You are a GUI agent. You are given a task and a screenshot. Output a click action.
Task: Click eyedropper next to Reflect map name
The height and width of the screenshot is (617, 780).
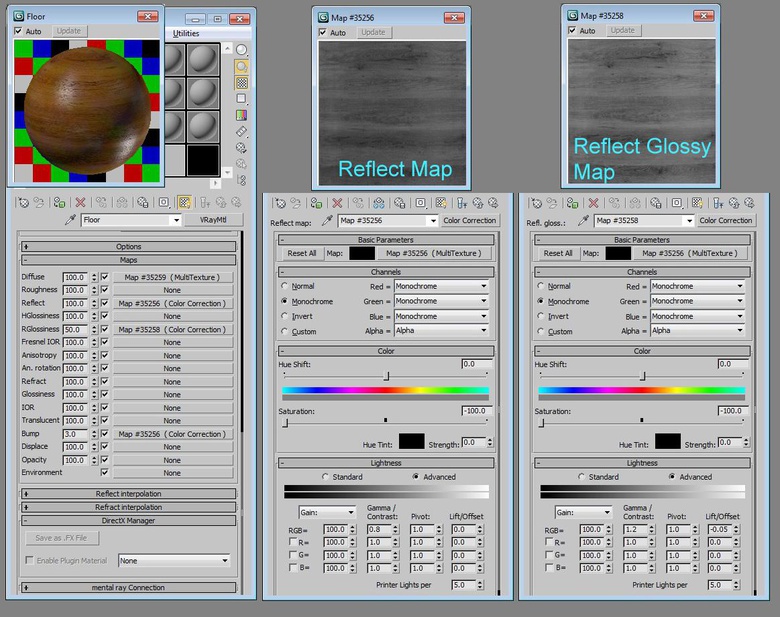[x=327, y=220]
